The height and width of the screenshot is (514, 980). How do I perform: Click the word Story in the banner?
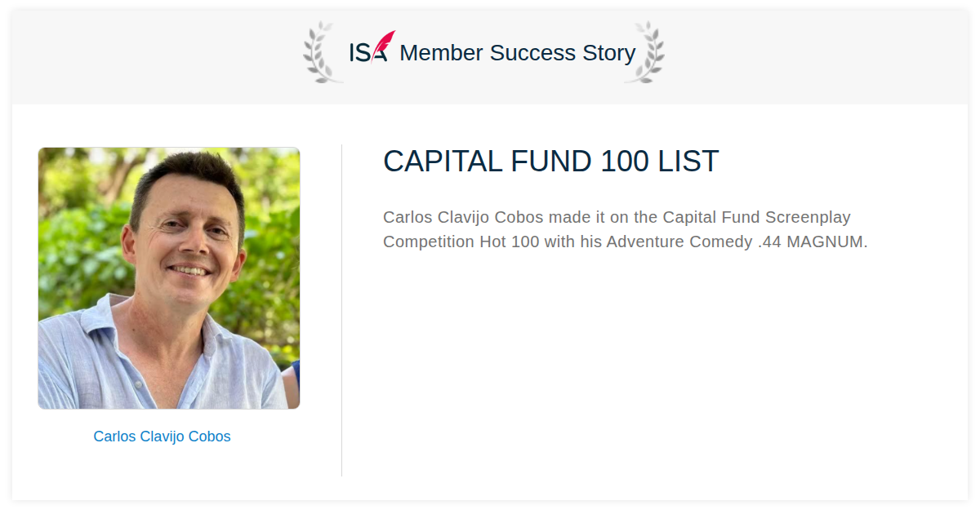coord(609,54)
